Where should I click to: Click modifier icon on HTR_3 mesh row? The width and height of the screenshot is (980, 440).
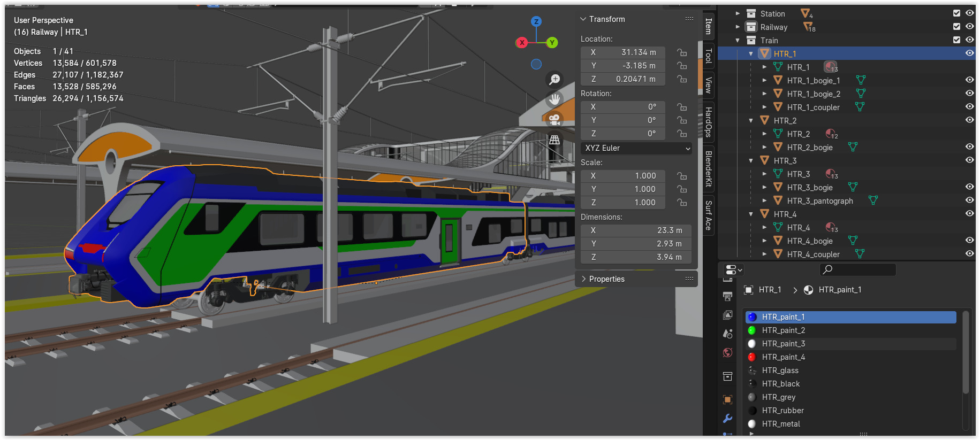[831, 174]
